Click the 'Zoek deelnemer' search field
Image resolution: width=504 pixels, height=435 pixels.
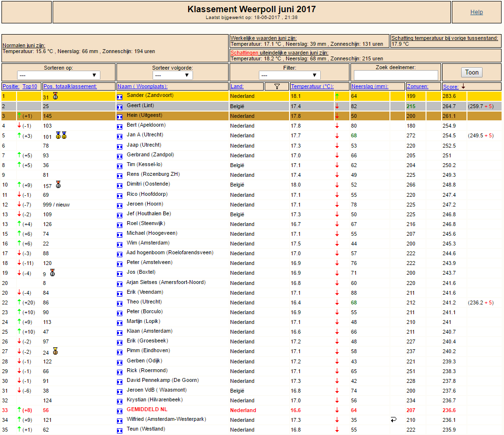coord(396,75)
